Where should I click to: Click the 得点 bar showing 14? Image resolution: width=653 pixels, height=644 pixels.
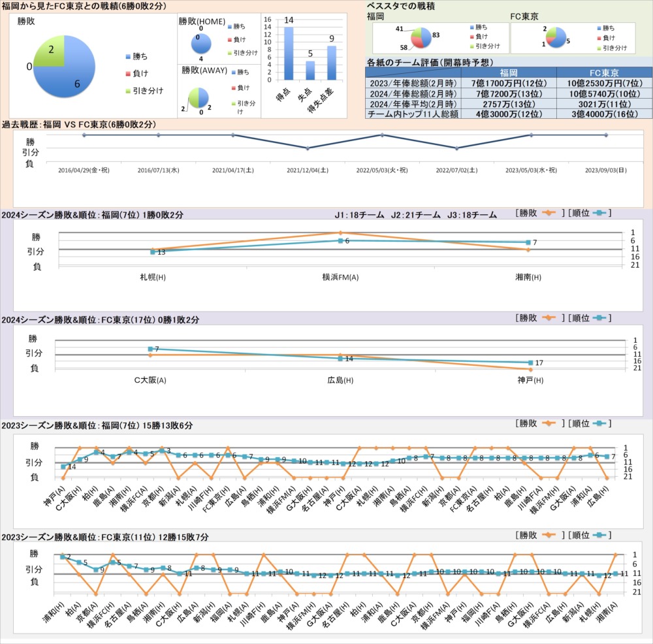[x=289, y=54]
